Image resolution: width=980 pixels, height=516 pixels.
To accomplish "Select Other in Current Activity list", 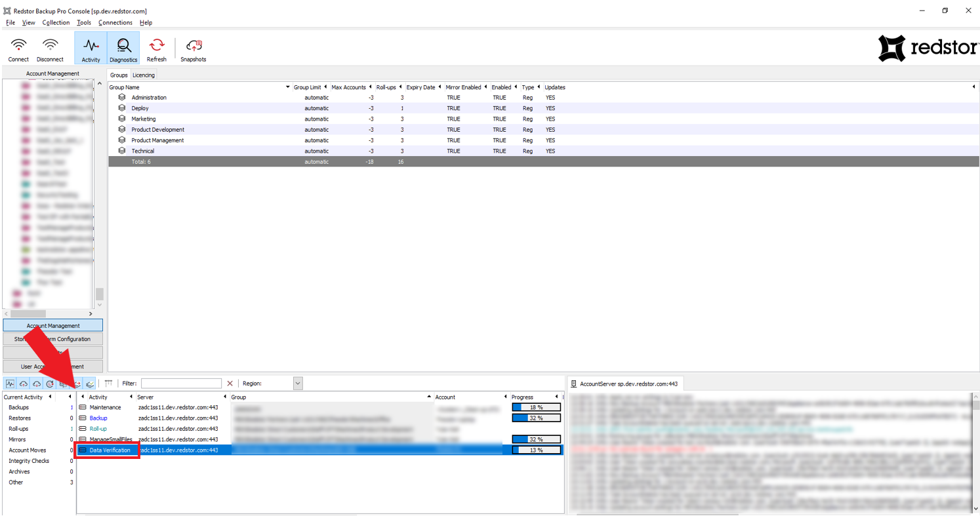I will pos(16,483).
